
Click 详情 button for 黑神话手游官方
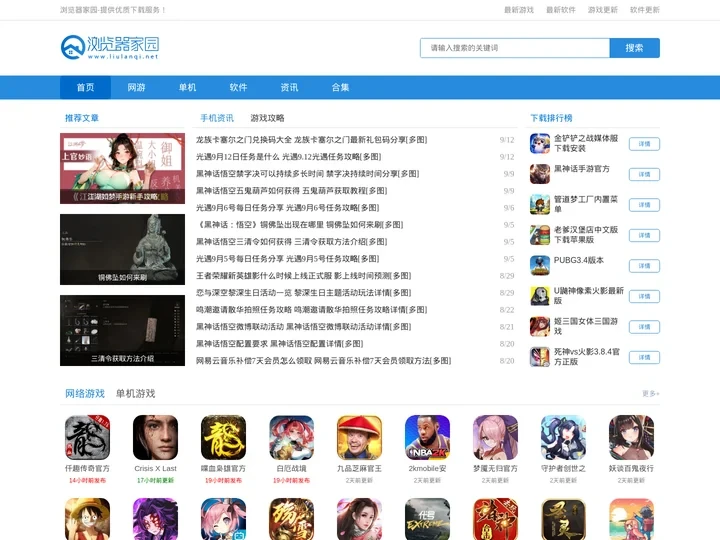[644, 174]
